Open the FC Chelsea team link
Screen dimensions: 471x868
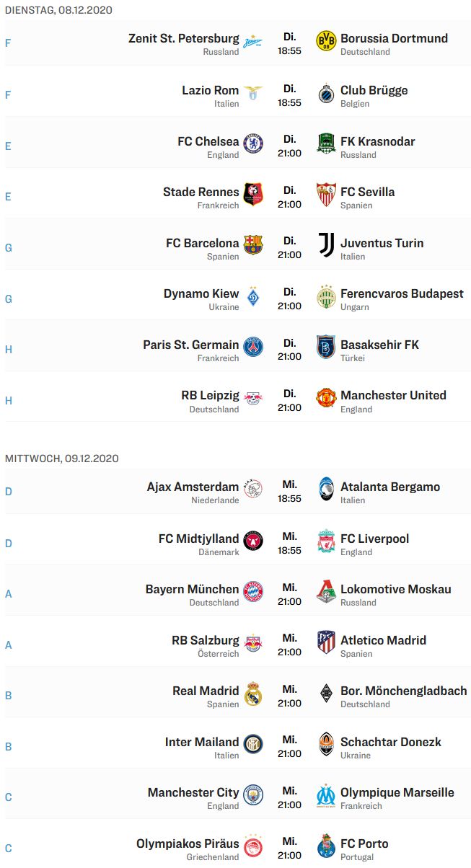208,141
